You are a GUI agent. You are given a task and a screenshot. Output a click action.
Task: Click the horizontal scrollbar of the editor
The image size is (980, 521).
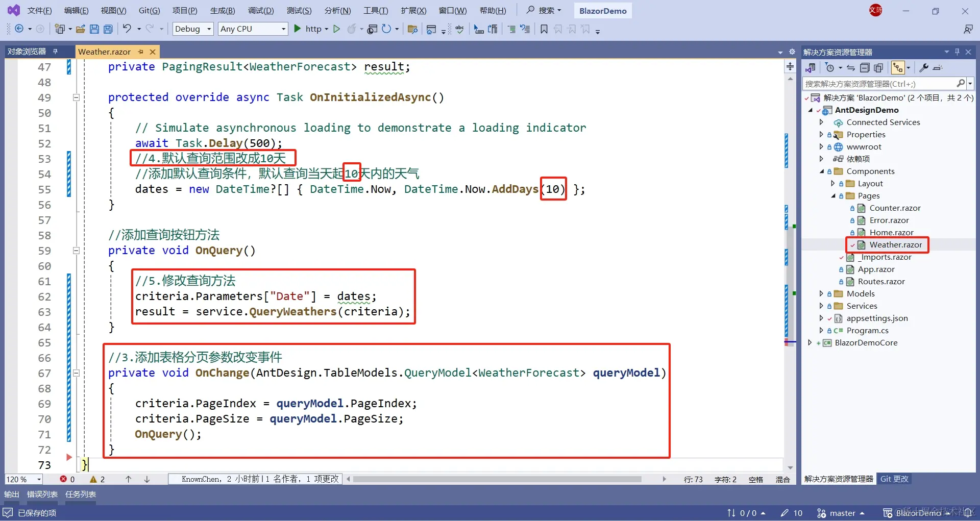coord(497,479)
